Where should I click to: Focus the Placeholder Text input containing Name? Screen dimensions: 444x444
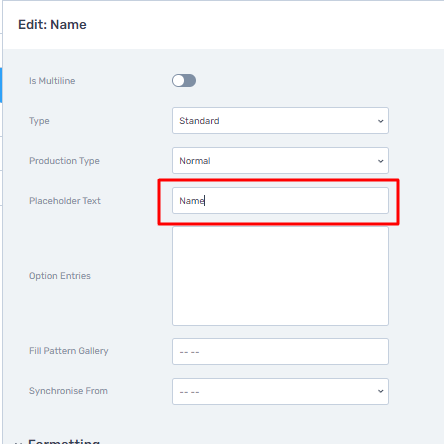[280, 201]
